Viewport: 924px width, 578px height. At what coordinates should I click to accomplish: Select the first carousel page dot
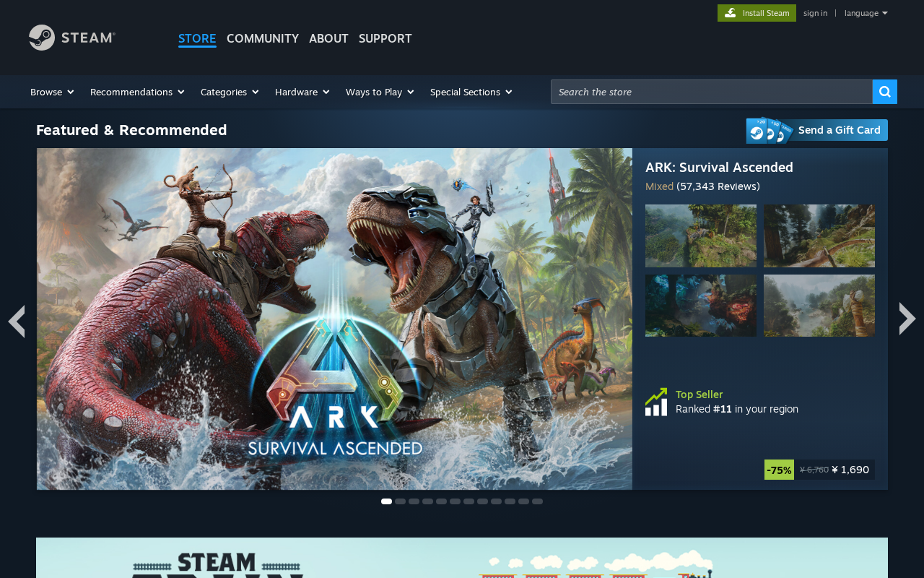(x=386, y=501)
